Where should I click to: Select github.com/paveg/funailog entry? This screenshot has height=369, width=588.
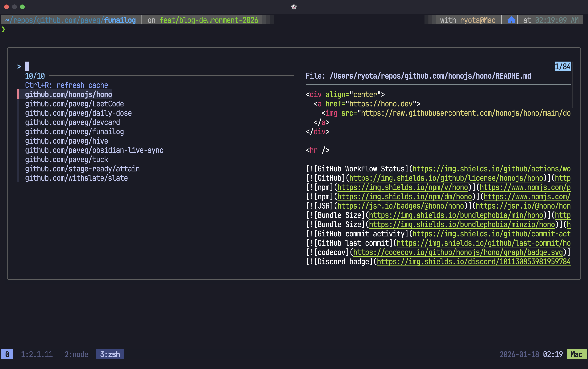point(74,132)
